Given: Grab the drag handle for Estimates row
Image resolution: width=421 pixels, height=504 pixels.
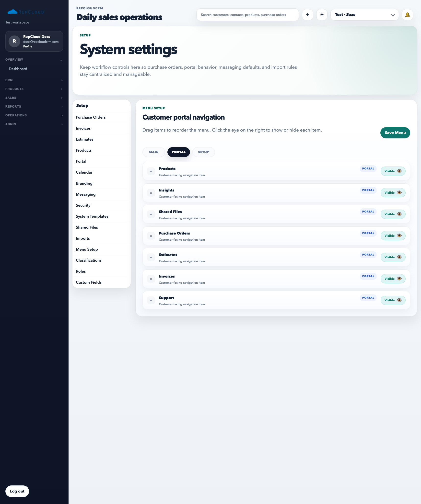Looking at the screenshot, I should [151, 258].
